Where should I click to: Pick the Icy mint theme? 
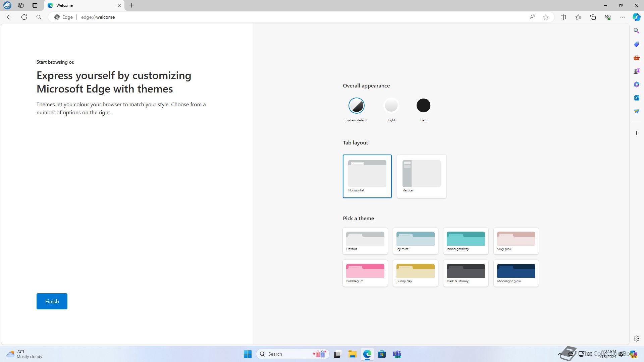(x=415, y=241)
